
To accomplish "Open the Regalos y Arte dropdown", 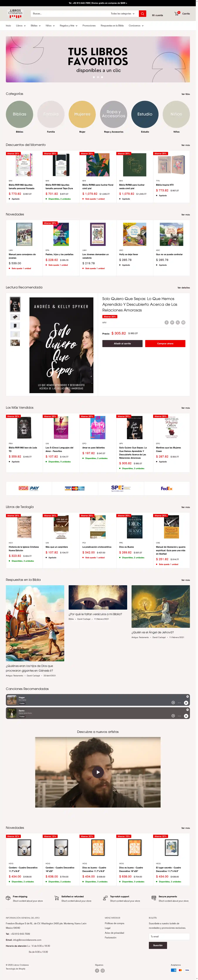I will click(x=68, y=26).
